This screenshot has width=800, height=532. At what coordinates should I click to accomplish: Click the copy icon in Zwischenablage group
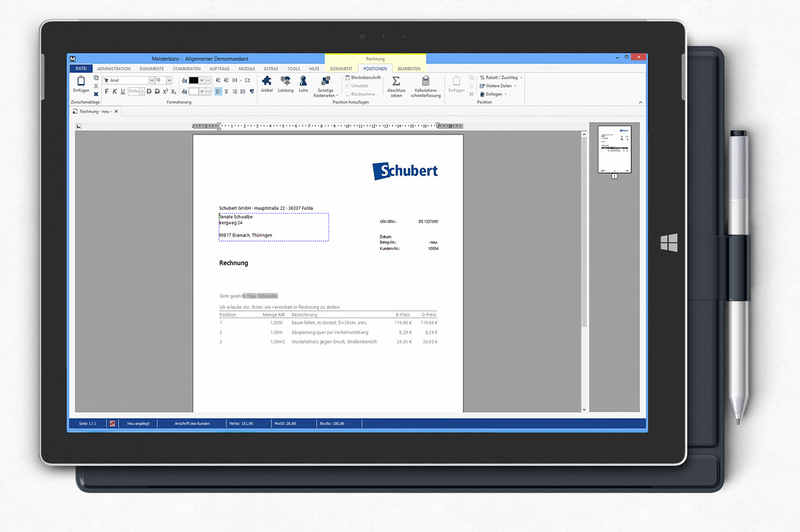click(x=96, y=78)
